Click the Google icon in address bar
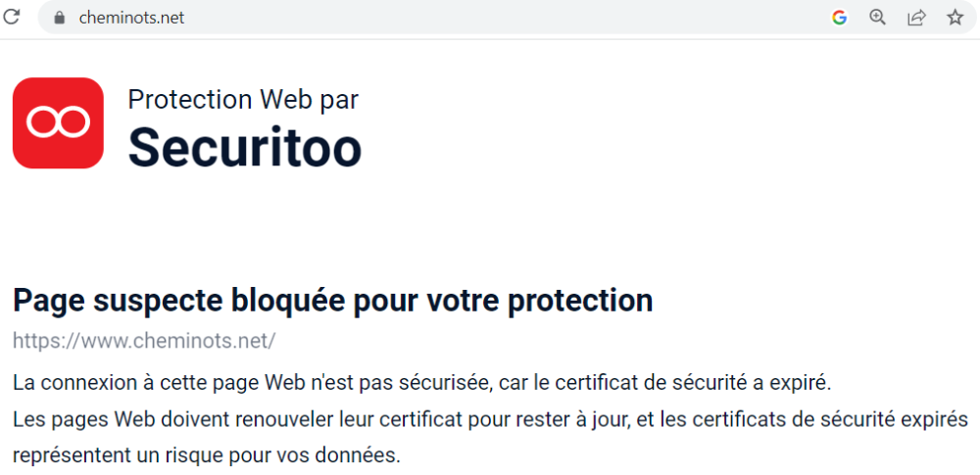Viewport: 980px width, 475px height. [x=839, y=18]
